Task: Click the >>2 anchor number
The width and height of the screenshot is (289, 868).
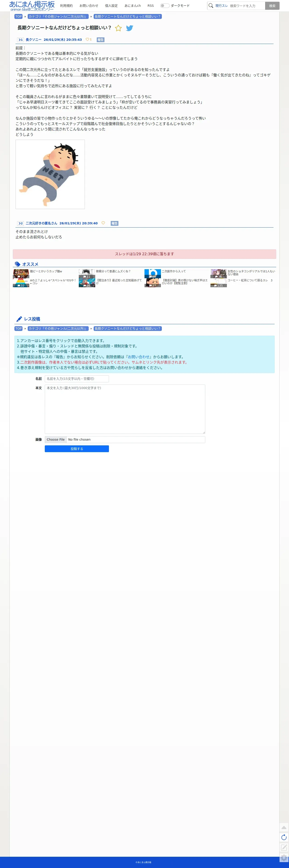Action: [20, 223]
